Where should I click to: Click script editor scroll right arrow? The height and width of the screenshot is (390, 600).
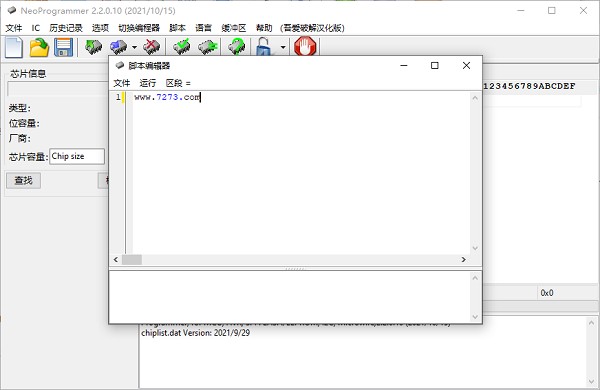point(463,259)
